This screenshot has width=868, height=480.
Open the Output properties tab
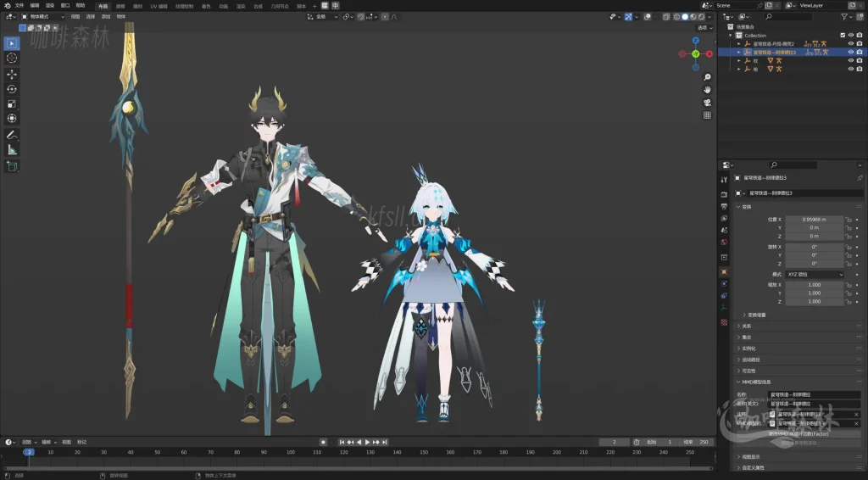click(x=724, y=207)
